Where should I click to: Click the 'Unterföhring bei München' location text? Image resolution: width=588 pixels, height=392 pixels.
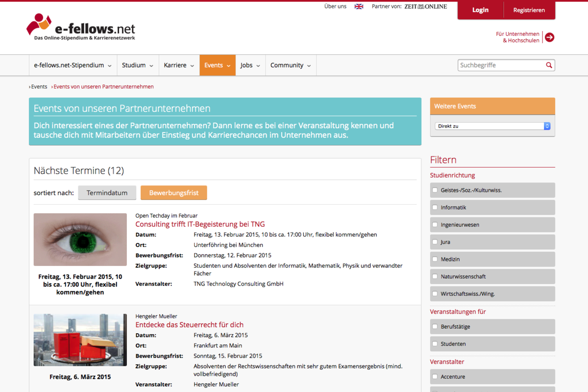coord(228,245)
